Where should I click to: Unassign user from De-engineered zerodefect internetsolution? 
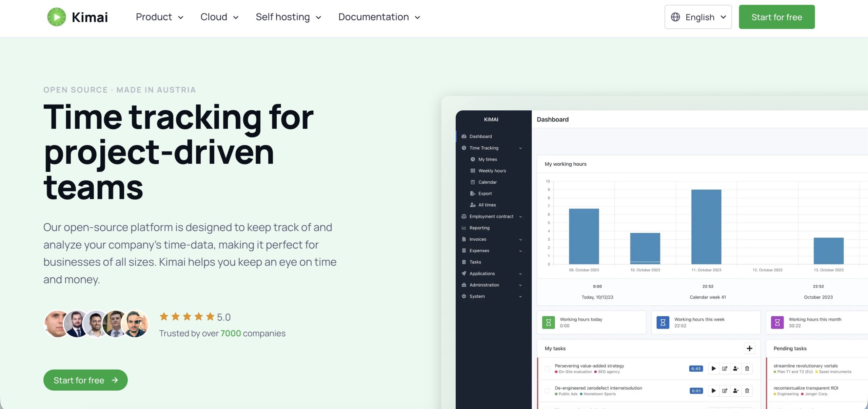tap(736, 391)
